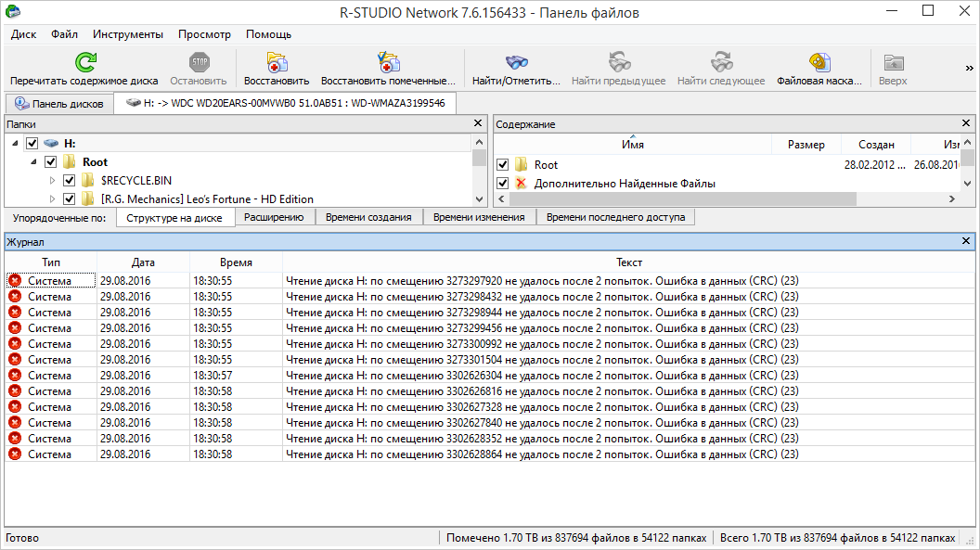Select the H: WDC WD20EARS drive tab
Screen dimensions: 980x550
(286, 103)
